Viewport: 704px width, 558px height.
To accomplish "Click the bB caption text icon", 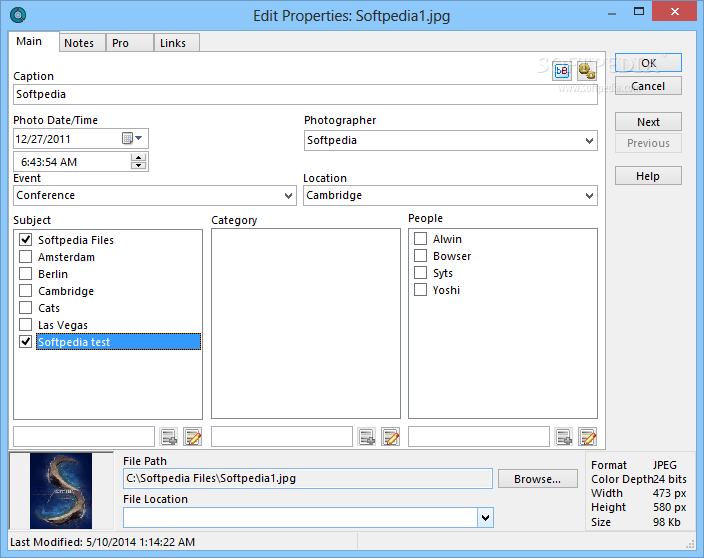I will coord(562,71).
